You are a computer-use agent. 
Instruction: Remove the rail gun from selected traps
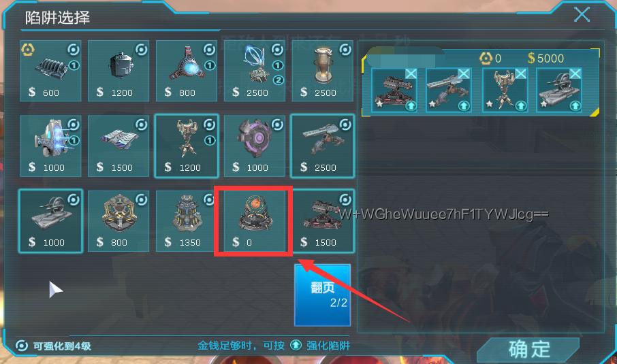click(464, 74)
